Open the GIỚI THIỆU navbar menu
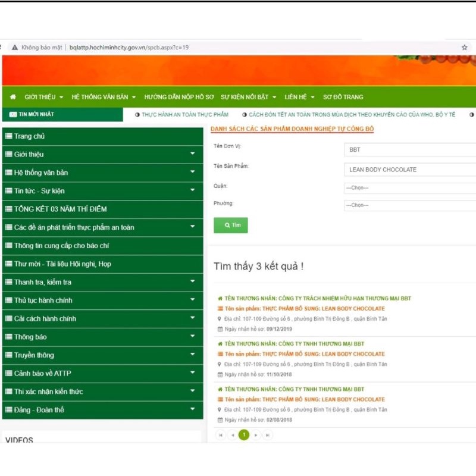Viewport: 476px width, 476px height. click(43, 97)
